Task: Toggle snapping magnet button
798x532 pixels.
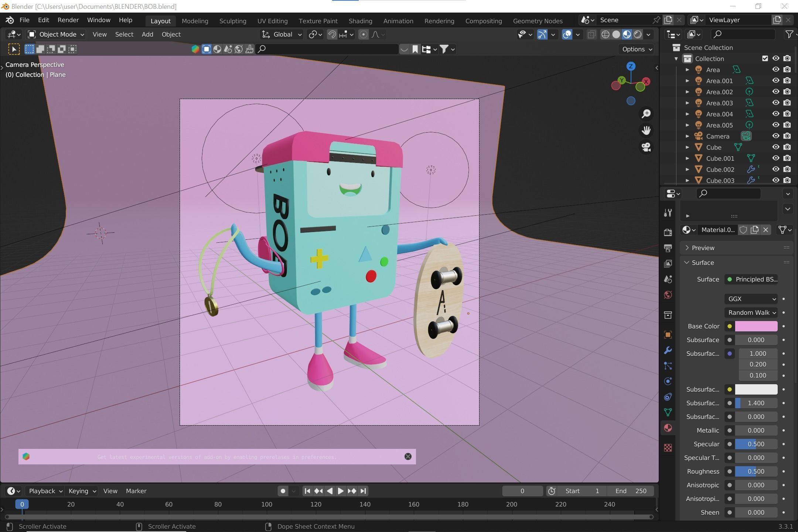Action: coord(332,34)
